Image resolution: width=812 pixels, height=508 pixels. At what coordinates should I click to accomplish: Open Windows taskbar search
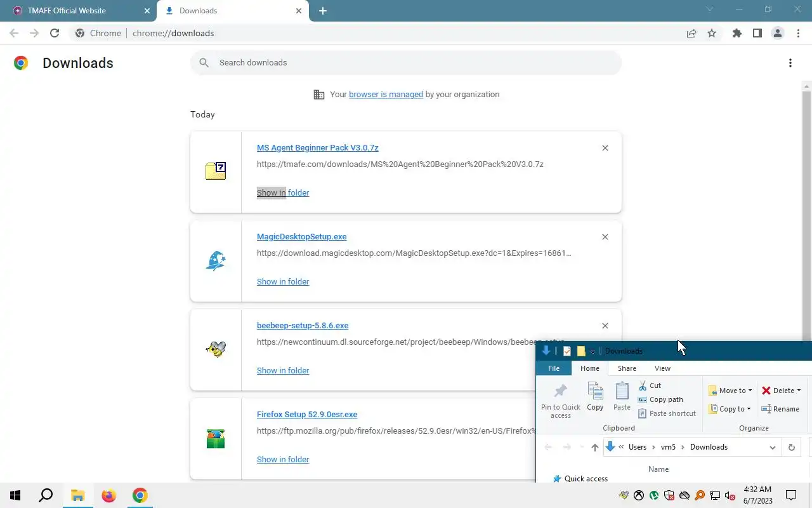(x=46, y=495)
